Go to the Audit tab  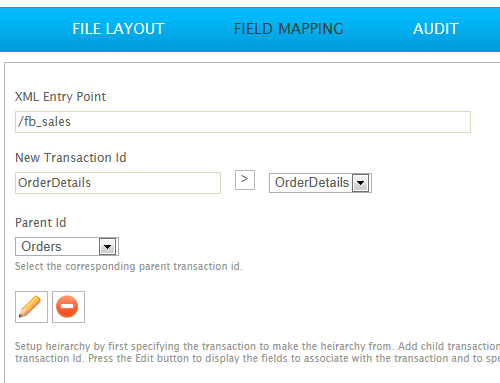[436, 29]
